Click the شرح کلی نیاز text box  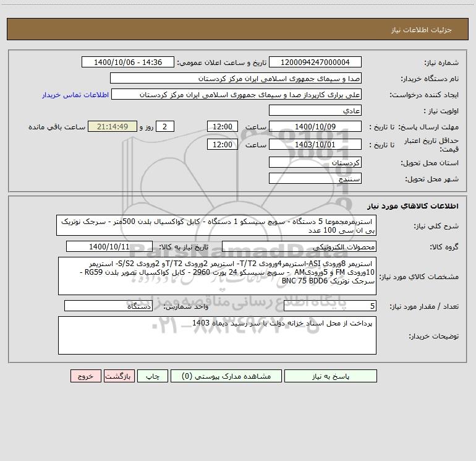point(216,225)
